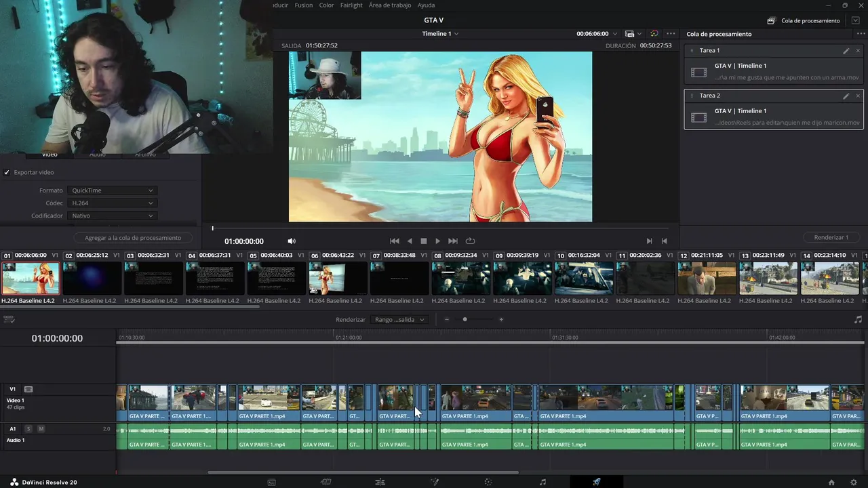Open the render cache dropdown arrow
Viewport: 868px width, 488px height.
[639, 34]
